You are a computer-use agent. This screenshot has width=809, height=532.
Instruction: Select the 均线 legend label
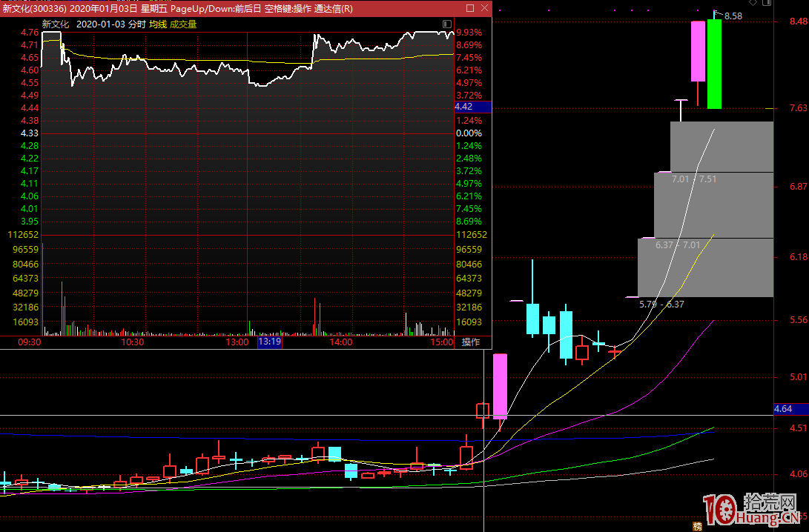(158, 24)
